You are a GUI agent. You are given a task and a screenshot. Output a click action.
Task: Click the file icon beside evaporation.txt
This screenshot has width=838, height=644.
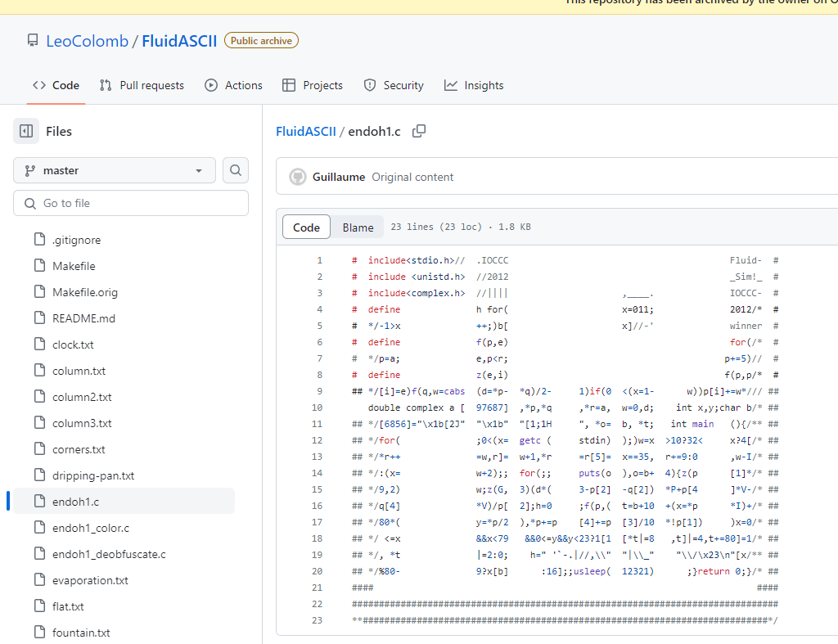tap(39, 580)
